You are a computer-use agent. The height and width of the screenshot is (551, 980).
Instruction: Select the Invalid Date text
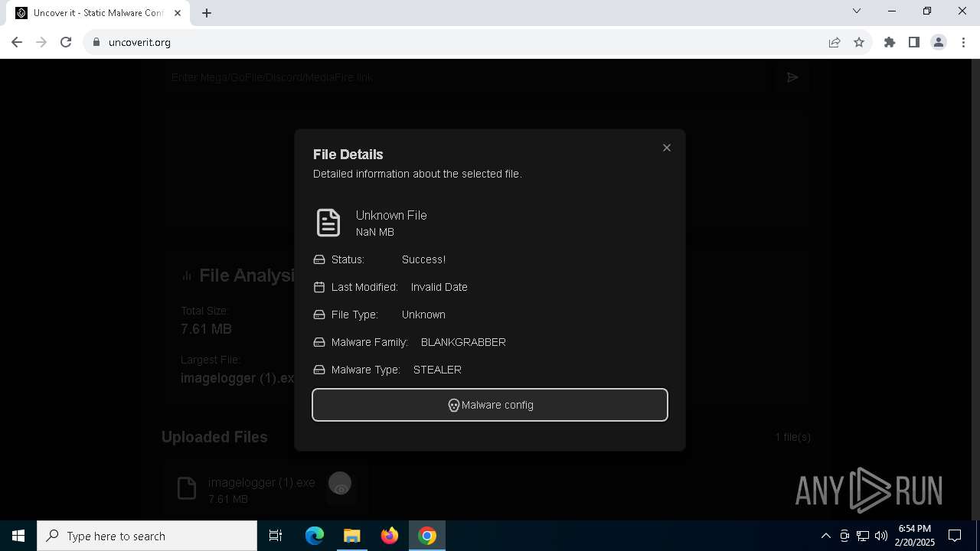439,287
